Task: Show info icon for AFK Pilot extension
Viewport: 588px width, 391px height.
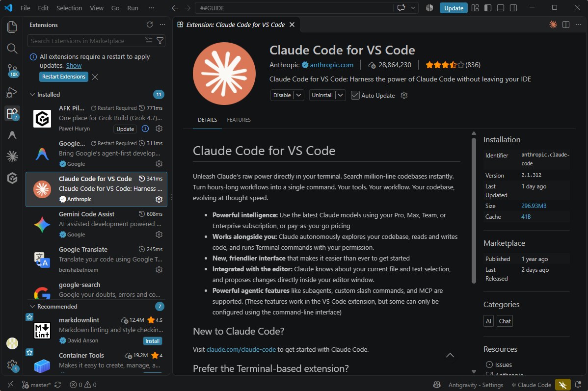Action: tap(145, 129)
